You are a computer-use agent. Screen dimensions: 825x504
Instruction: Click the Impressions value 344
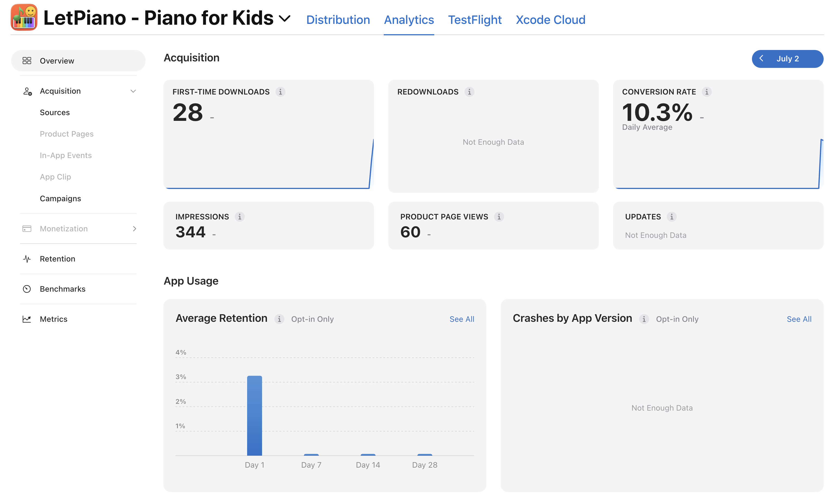191,232
